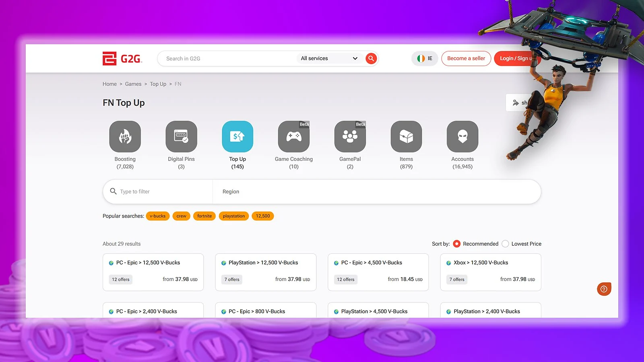Viewport: 644px width, 362px height.
Task: Click the crew popular search tag
Action: click(x=181, y=216)
